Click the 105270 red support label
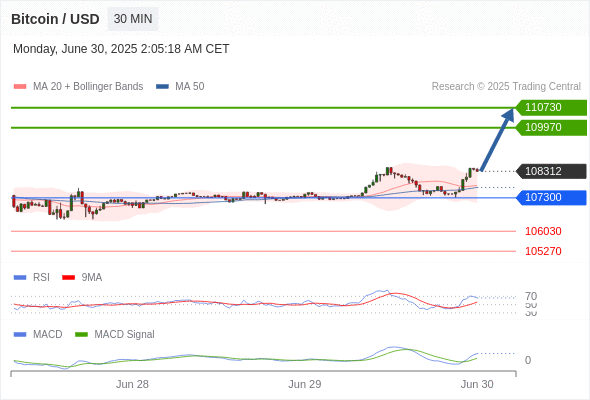The height and width of the screenshot is (400, 590). pyautogui.click(x=543, y=251)
